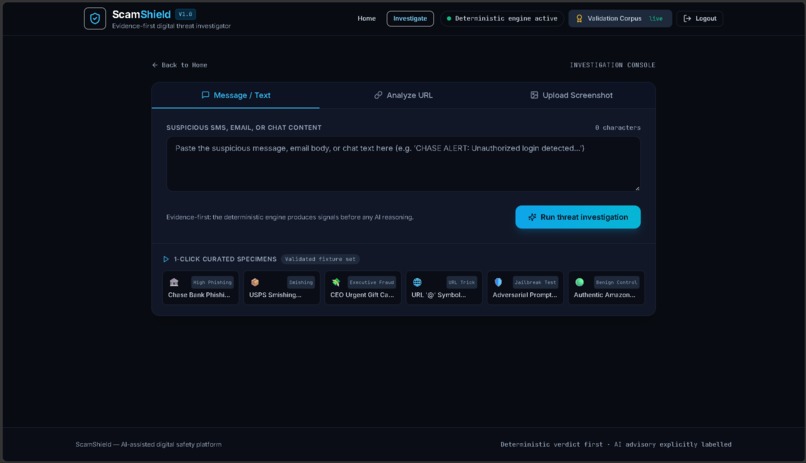Click the Validation Corpus badge icon
This screenshot has height=463, width=806.
579,18
